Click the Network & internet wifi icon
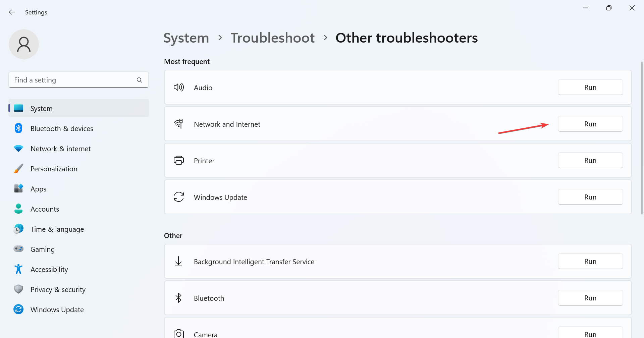Image resolution: width=644 pixels, height=338 pixels. [x=18, y=149]
